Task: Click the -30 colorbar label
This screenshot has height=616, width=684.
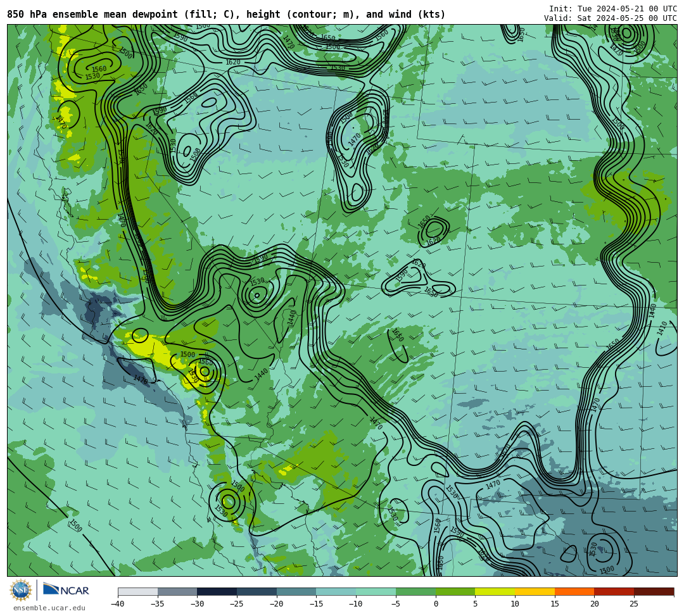Action: point(197,604)
